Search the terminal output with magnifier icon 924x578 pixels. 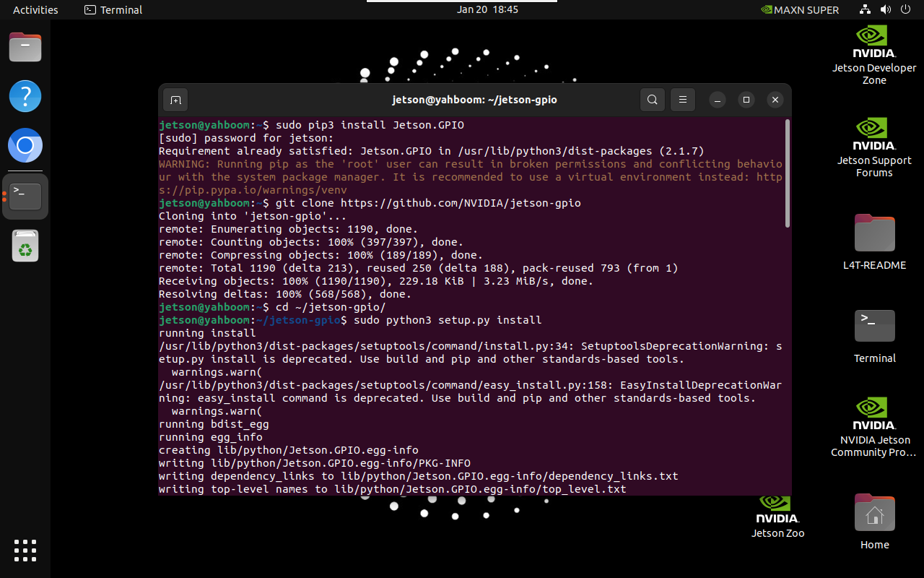pyautogui.click(x=652, y=100)
